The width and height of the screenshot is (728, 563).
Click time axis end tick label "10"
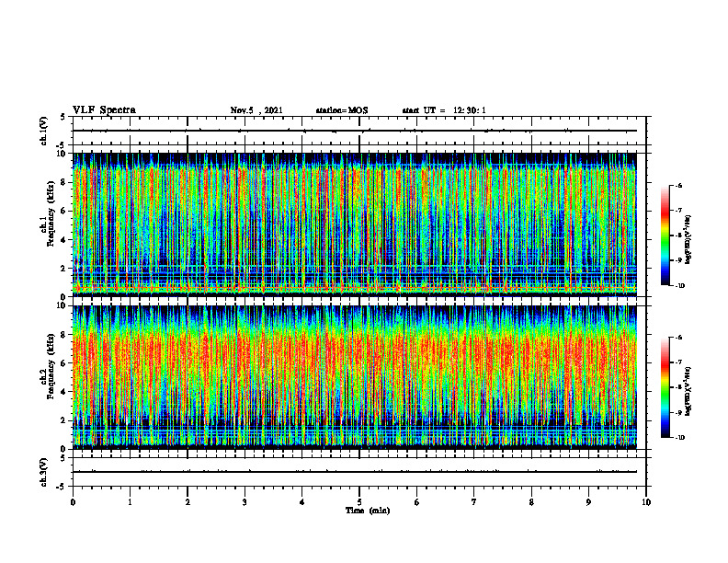point(646,502)
